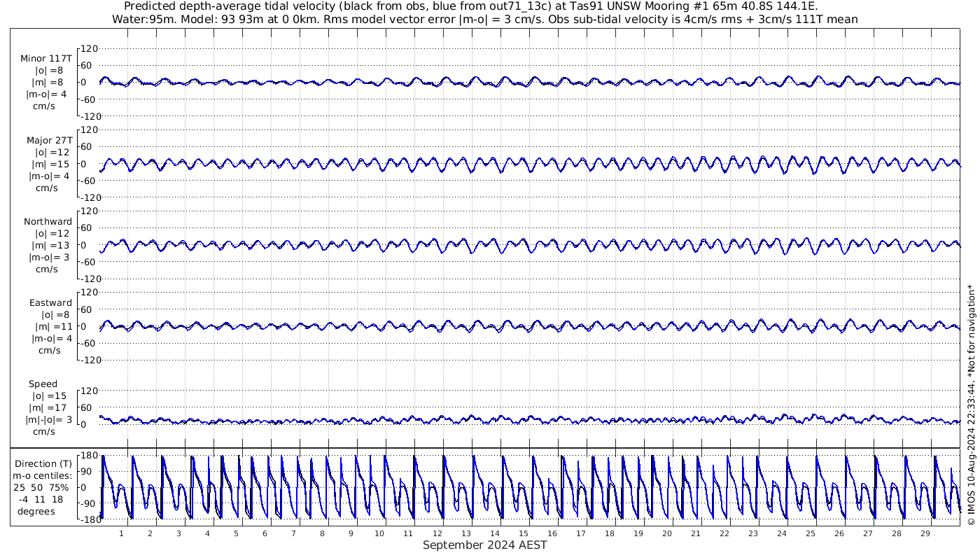
Task: Click the 'Major 27T' panel label
Action: pos(49,141)
